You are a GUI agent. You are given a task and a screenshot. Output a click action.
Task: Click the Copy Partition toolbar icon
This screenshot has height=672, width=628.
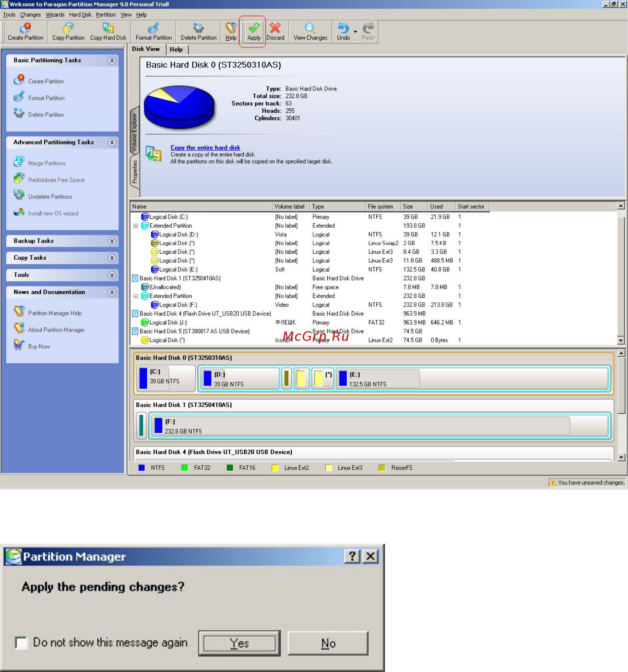tap(68, 32)
